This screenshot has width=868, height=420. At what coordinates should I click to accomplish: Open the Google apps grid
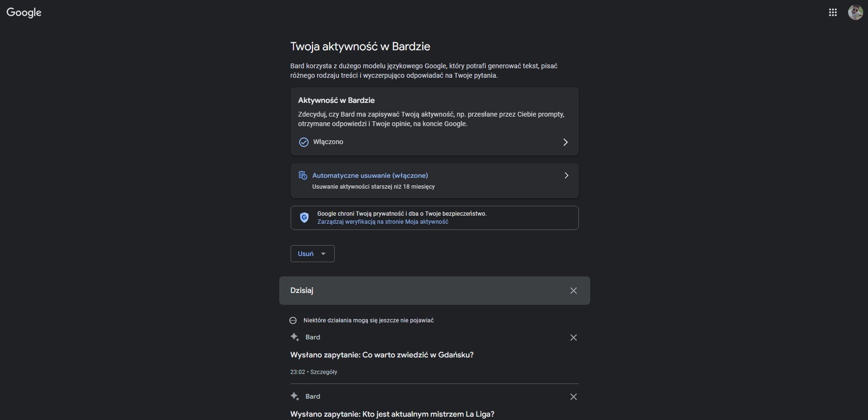point(832,13)
